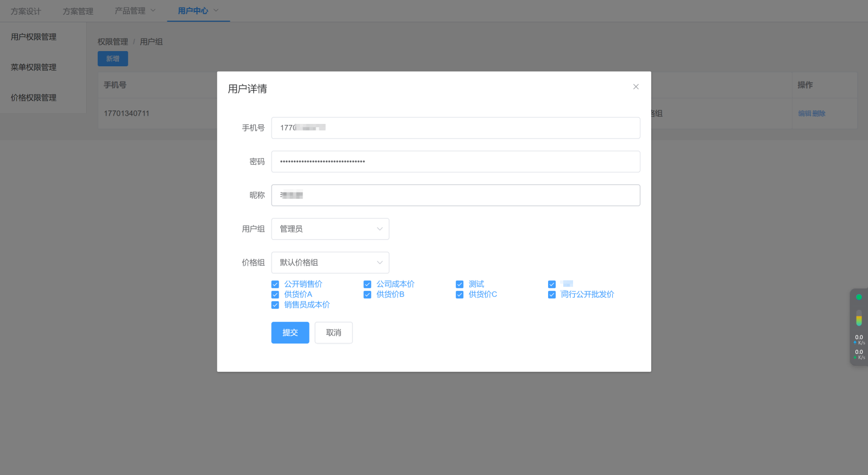Switch to the 方案管理 tab
The width and height of the screenshot is (868, 475).
(78, 11)
